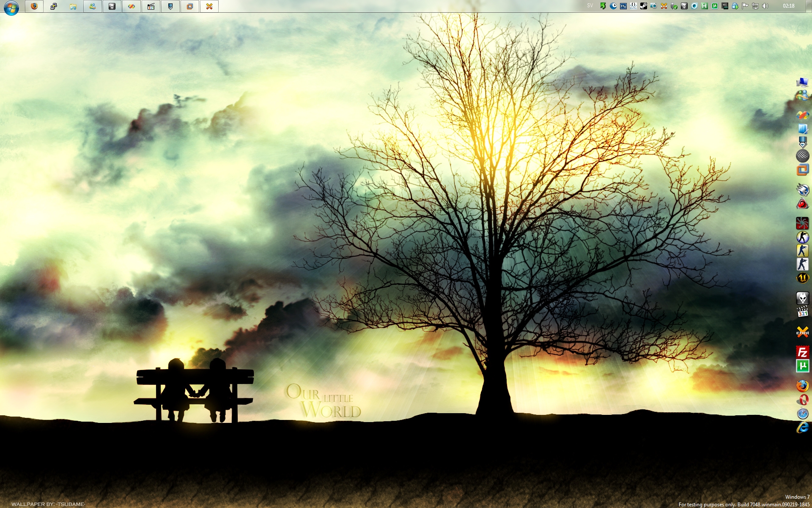Click the SV language indicator
Viewport: 812px width, 508px height.
click(x=590, y=6)
